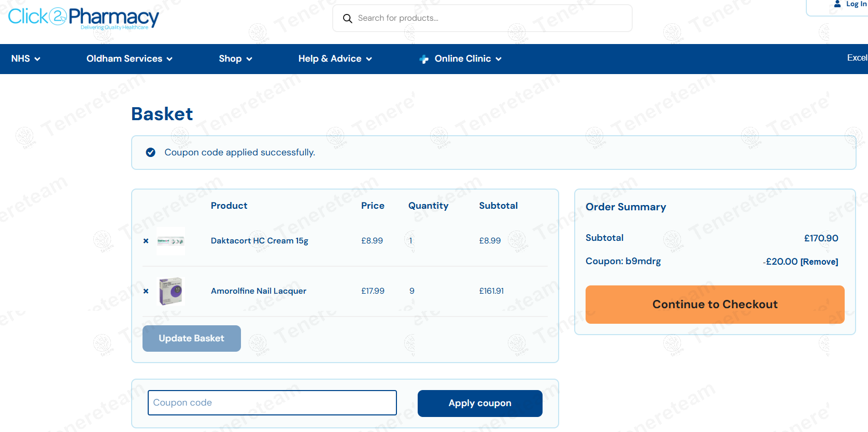Click the Apply coupon button

click(x=479, y=403)
